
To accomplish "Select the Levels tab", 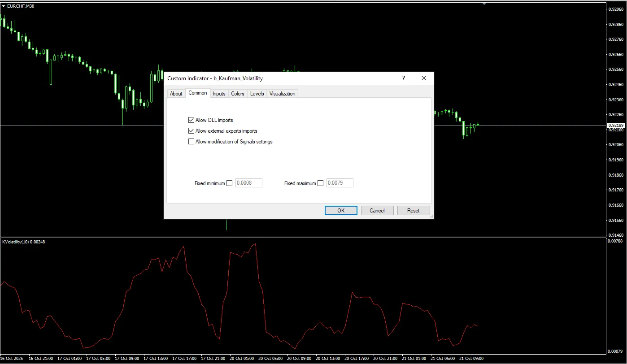I will (x=257, y=94).
